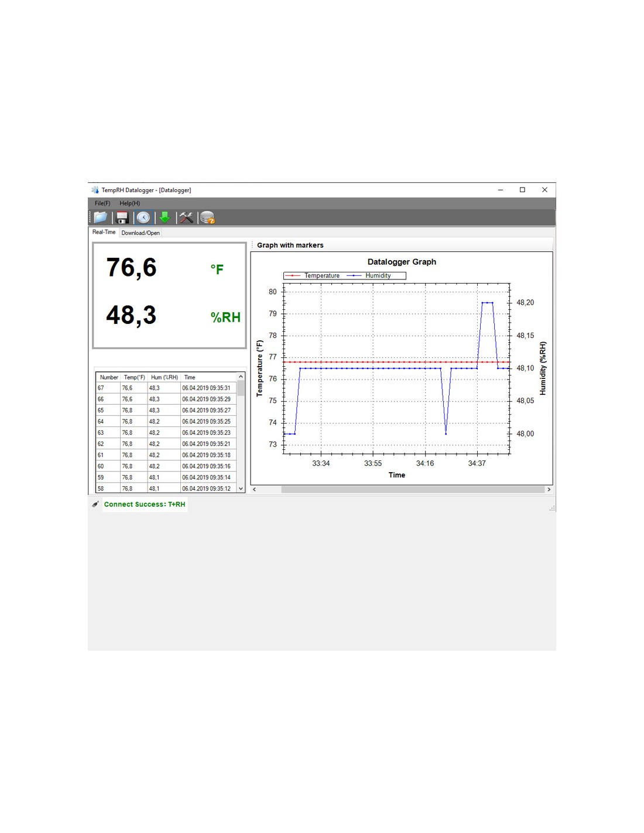
Task: Click the graph horizontal scrollbar left arrow
Action: (254, 489)
